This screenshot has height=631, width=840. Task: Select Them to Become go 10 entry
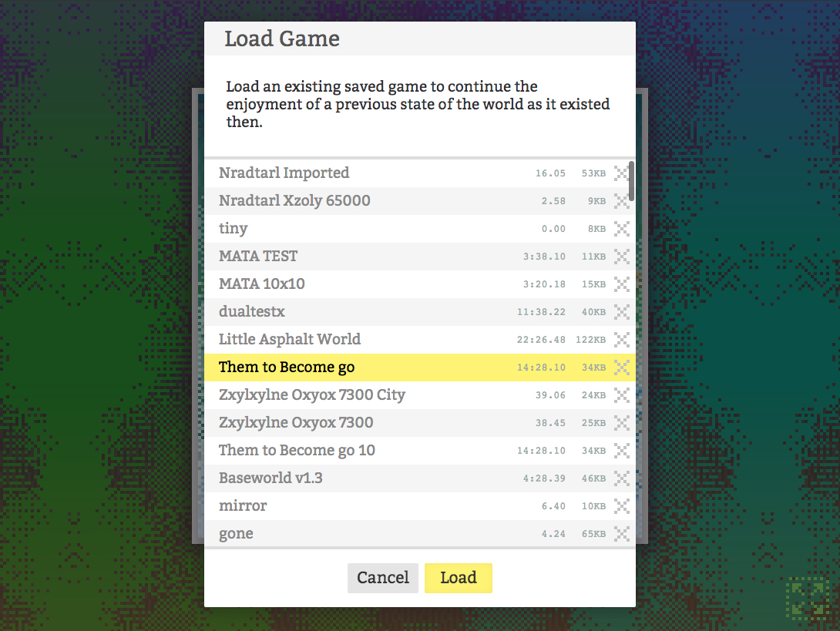pos(297,451)
